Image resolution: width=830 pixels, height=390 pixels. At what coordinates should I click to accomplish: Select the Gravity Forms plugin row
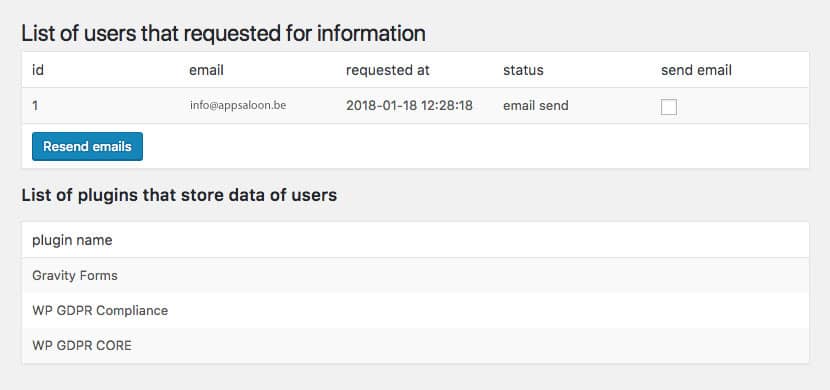(416, 276)
